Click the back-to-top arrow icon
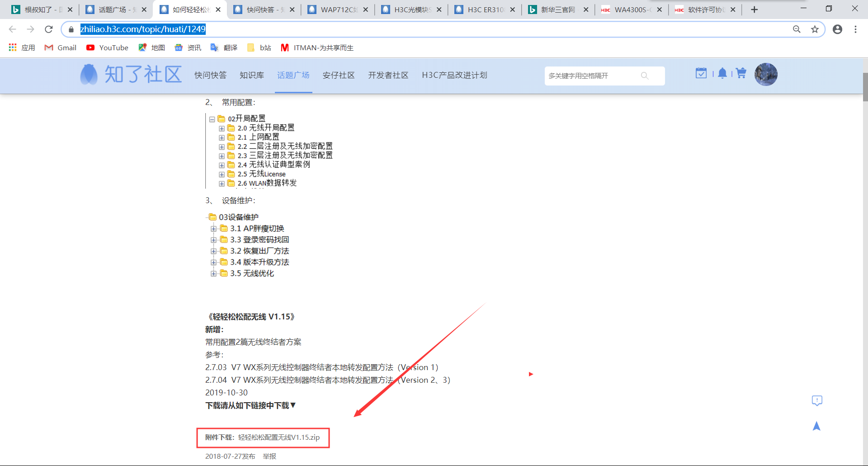 tap(816, 426)
